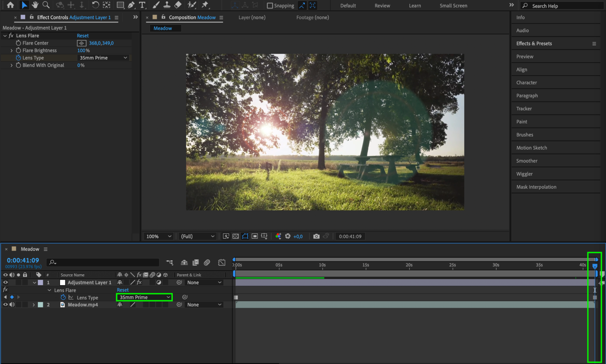
Task: Expand the Meadow.mp4 layer properties
Action: point(34,305)
